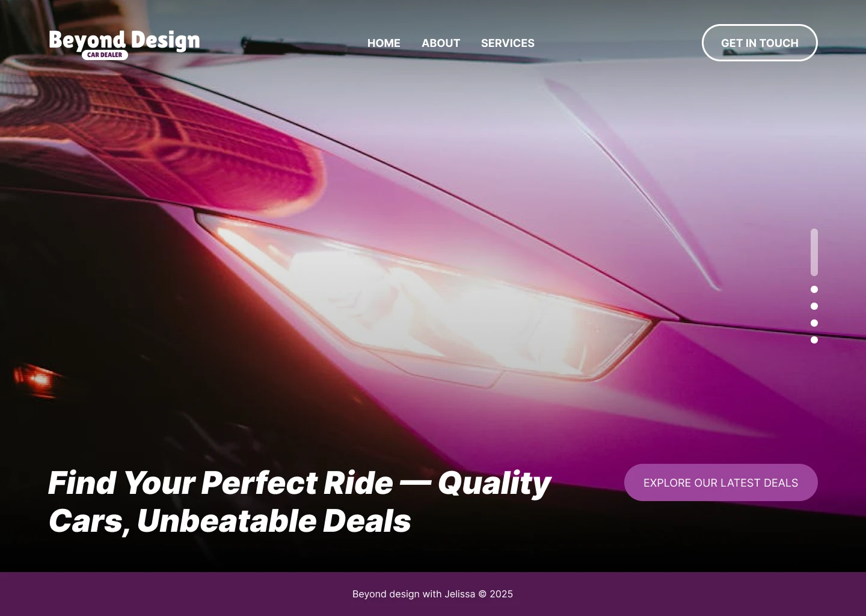Click Explore Our Latest Deals button
The height and width of the screenshot is (616, 866).
(721, 482)
